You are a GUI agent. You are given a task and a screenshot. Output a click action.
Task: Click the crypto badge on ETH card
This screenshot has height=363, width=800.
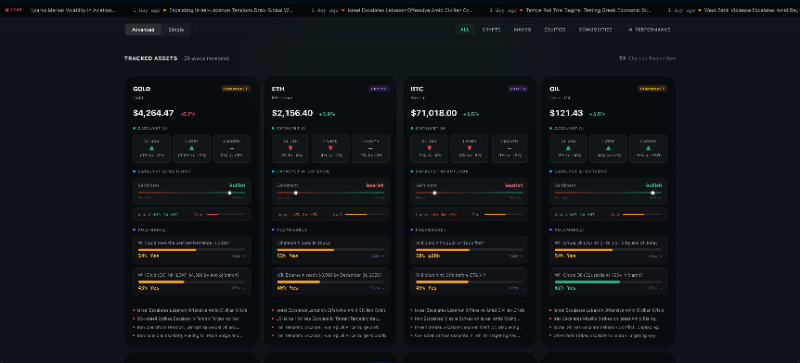coord(379,89)
